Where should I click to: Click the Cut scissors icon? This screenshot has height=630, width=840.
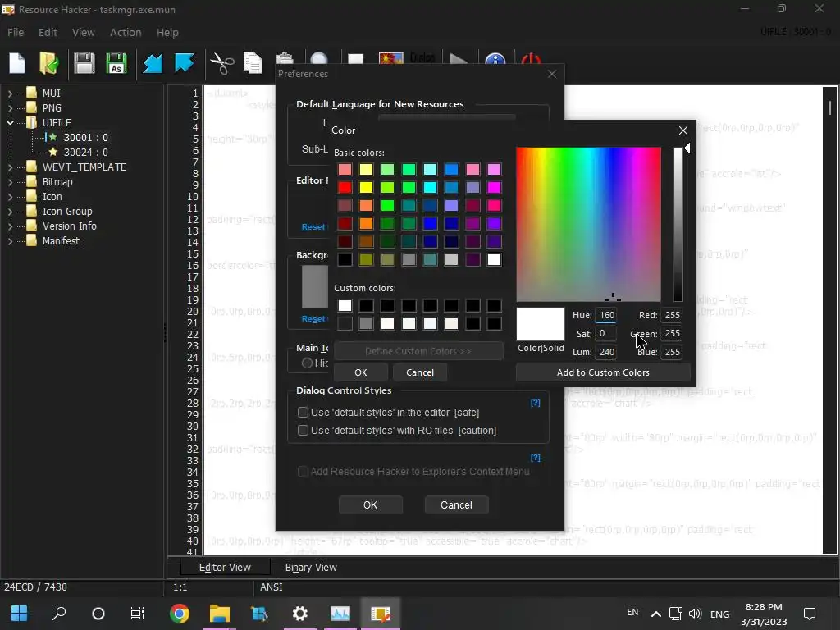pyautogui.click(x=221, y=63)
